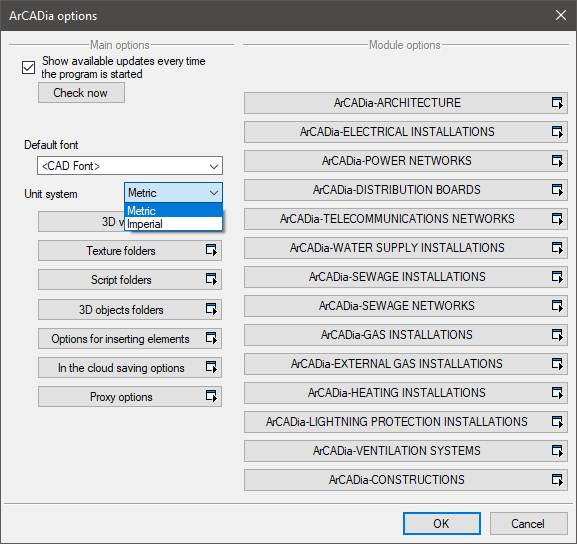577x544 pixels.
Task: Open Options for inserting elements
Action: (130, 339)
